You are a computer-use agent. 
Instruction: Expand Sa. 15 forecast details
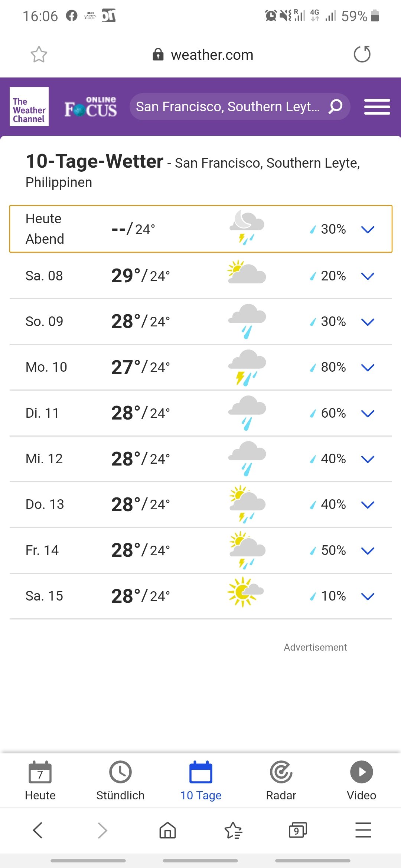tap(368, 596)
